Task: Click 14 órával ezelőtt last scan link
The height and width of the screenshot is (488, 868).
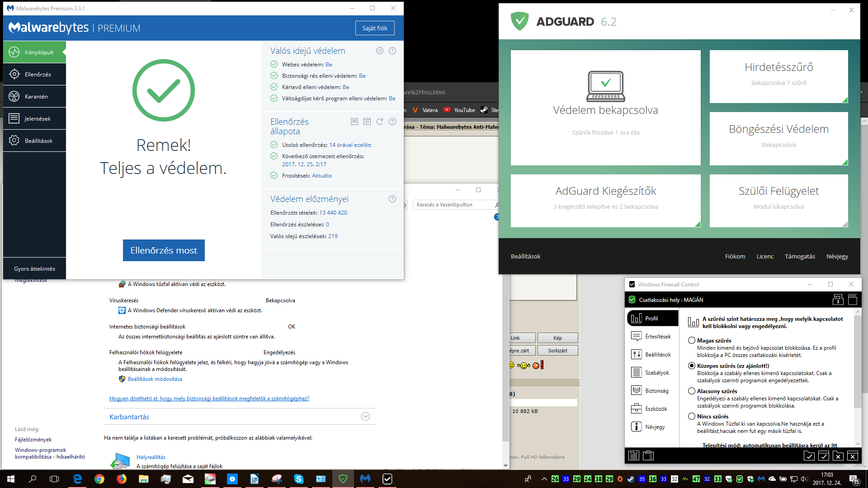Action: 350,145
